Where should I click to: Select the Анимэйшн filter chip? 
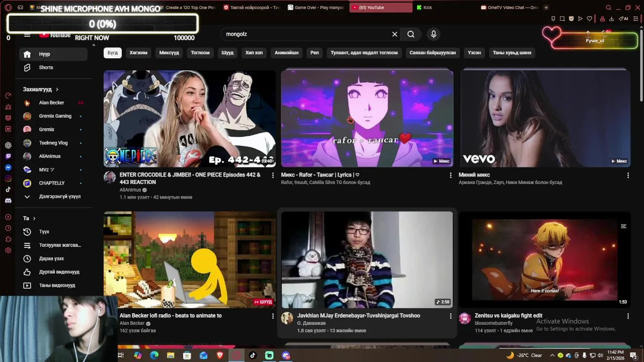click(x=287, y=53)
